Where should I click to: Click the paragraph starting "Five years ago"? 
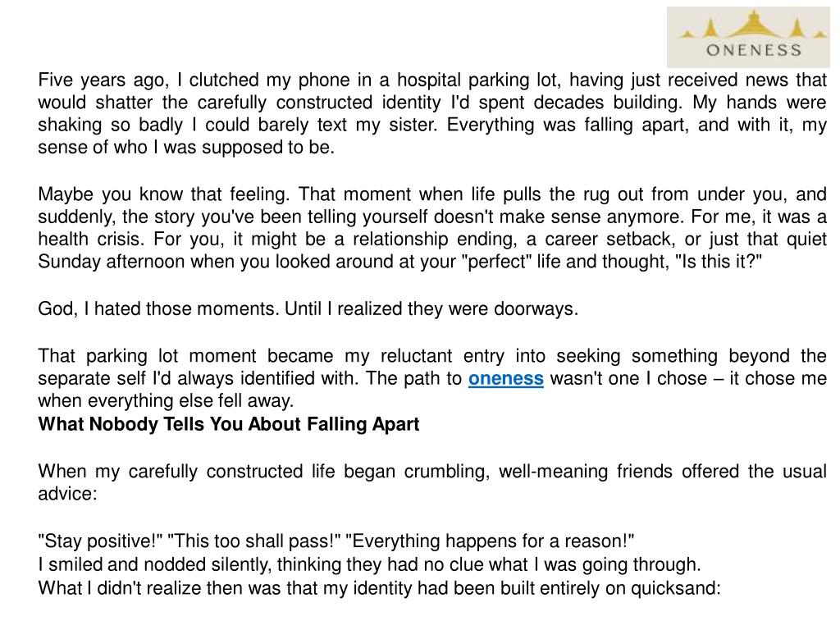[432, 113]
